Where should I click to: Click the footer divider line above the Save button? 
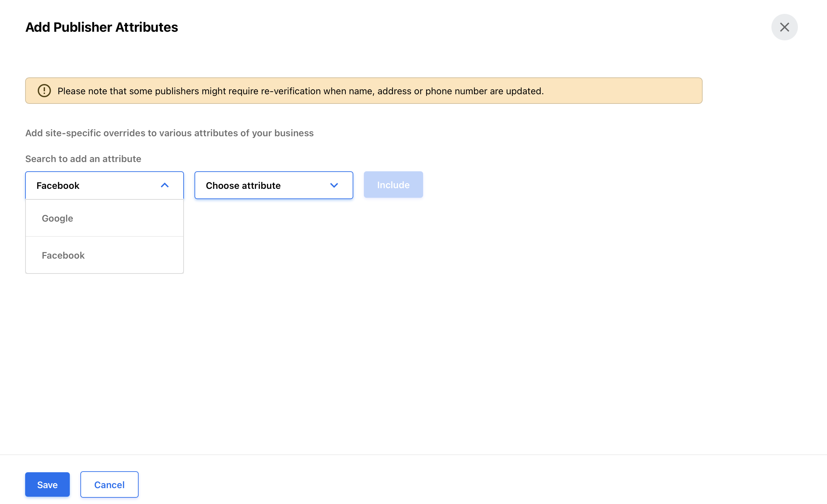coord(413,455)
